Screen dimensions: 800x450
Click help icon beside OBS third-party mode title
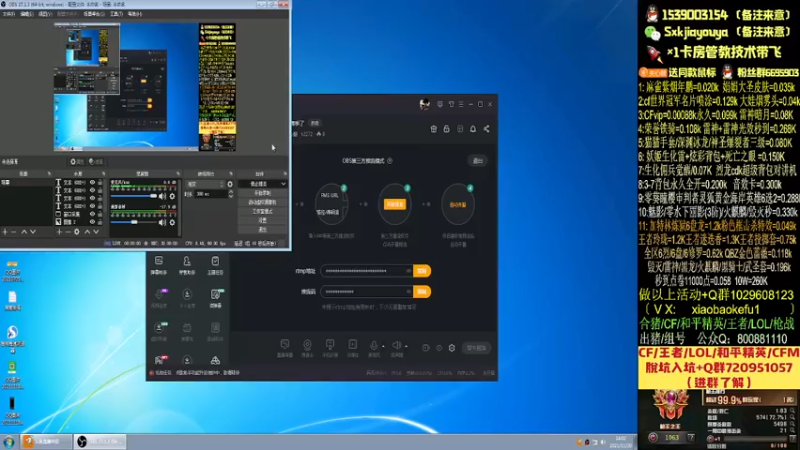[x=390, y=161]
